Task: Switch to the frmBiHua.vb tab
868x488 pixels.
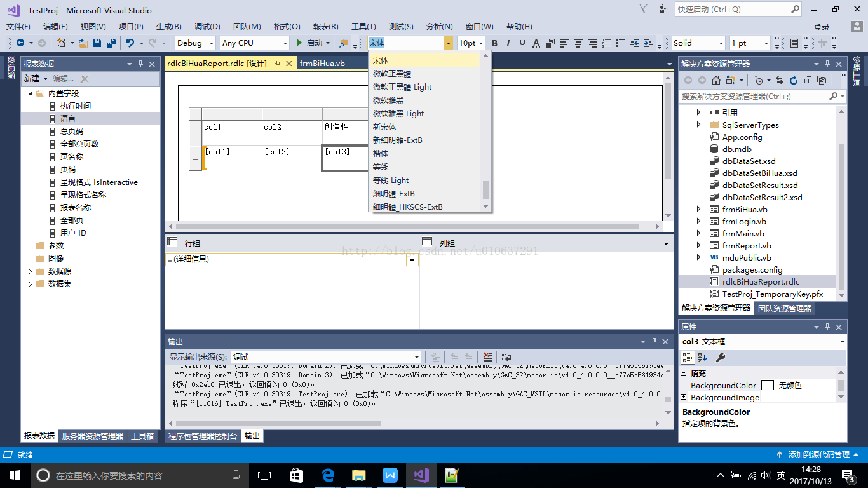Action: pyautogui.click(x=322, y=63)
